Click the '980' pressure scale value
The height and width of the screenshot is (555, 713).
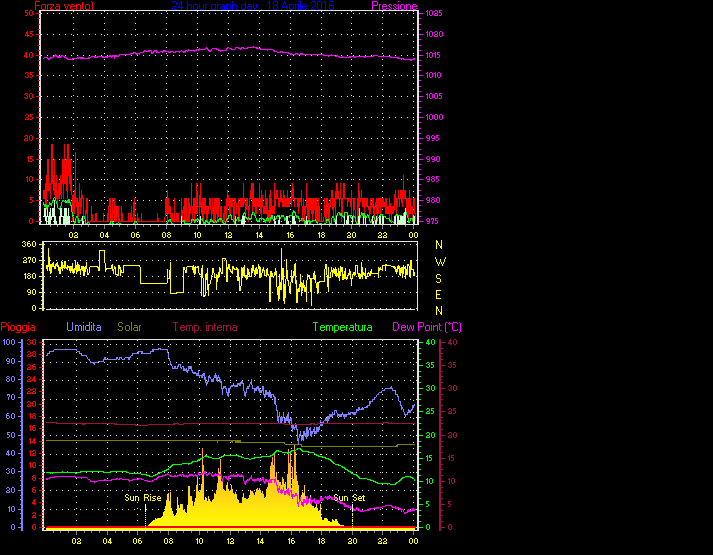[x=432, y=200]
